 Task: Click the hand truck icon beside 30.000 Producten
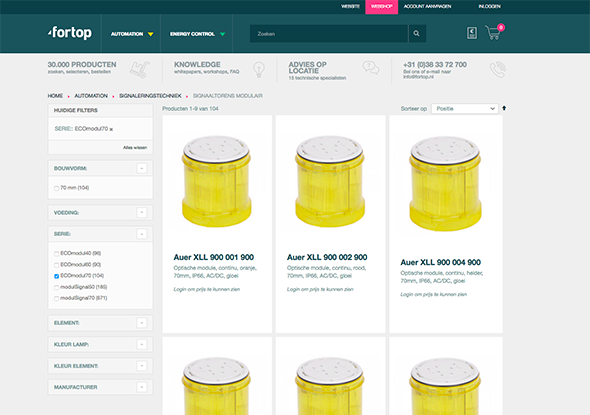pos(139,70)
